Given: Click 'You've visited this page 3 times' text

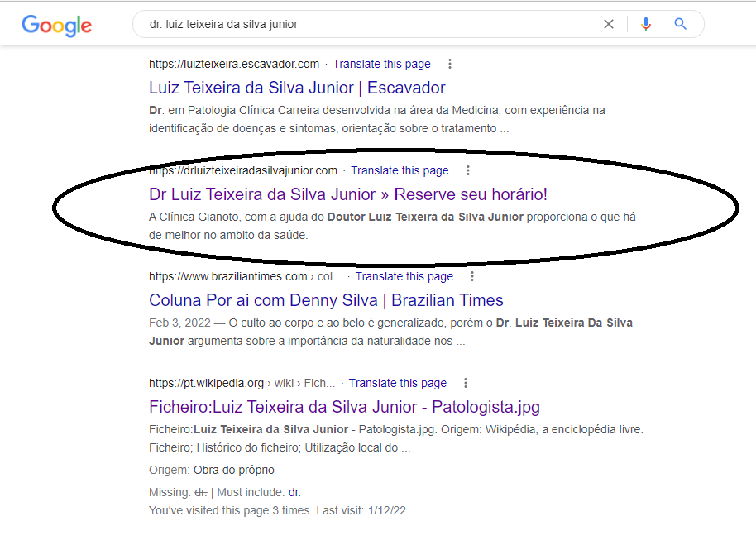Looking at the screenshot, I should (277, 510).
